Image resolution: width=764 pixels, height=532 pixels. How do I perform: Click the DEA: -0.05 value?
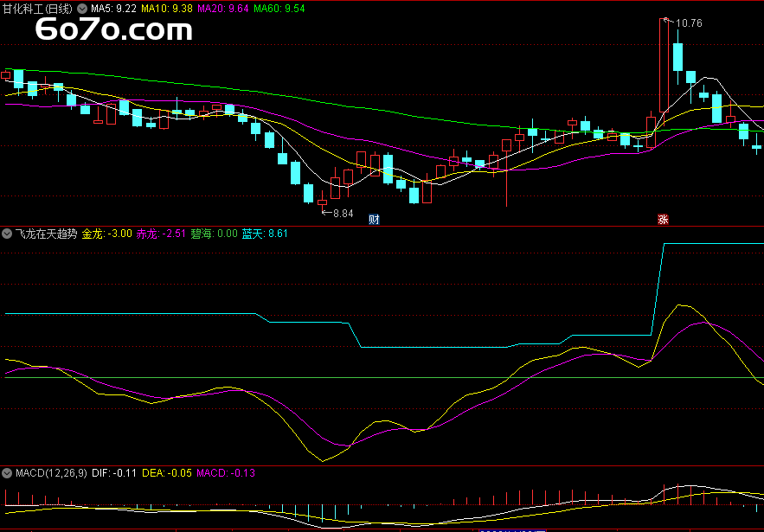pos(167,472)
